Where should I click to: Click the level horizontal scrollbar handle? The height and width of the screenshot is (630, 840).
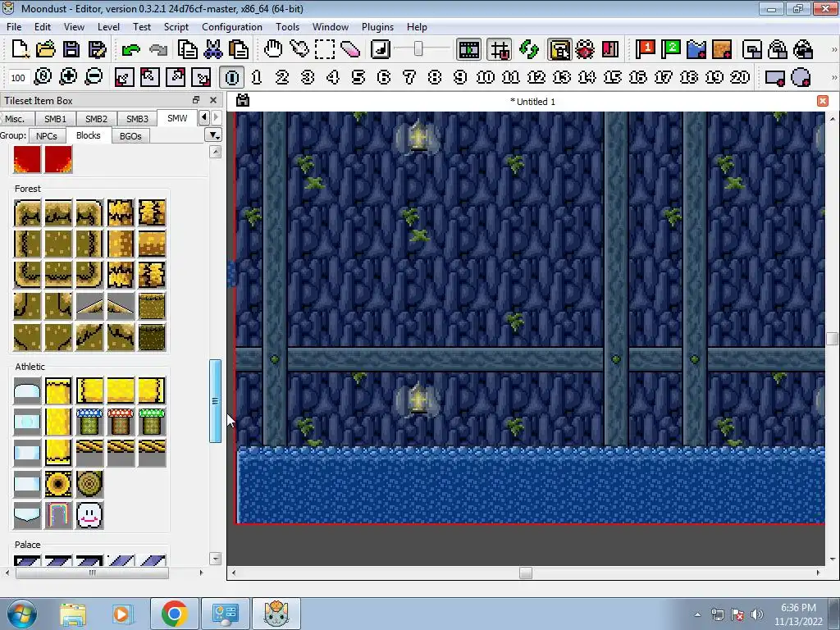pyautogui.click(x=526, y=573)
